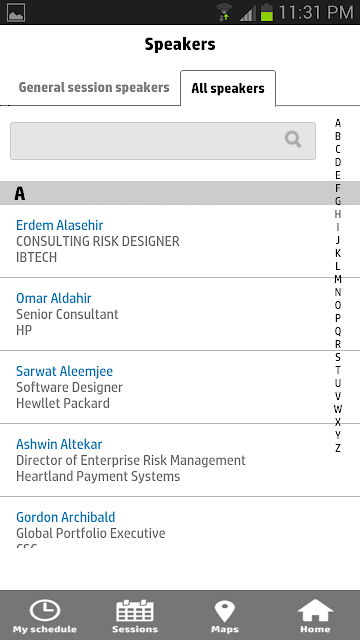Jump to letter B in alphabet index
Screen dimensions: 360x640
pos(338,136)
